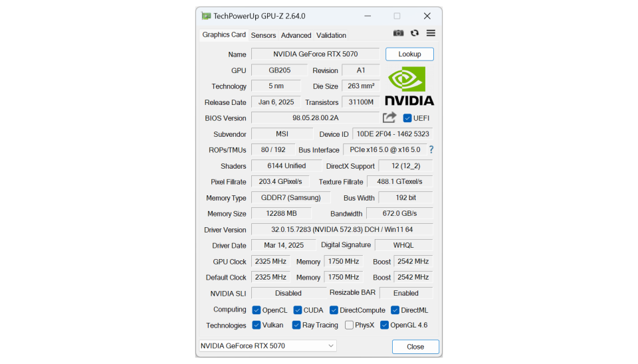The image size is (638, 364).
Task: Click the Memory Size value 12288 MB
Action: point(281,213)
